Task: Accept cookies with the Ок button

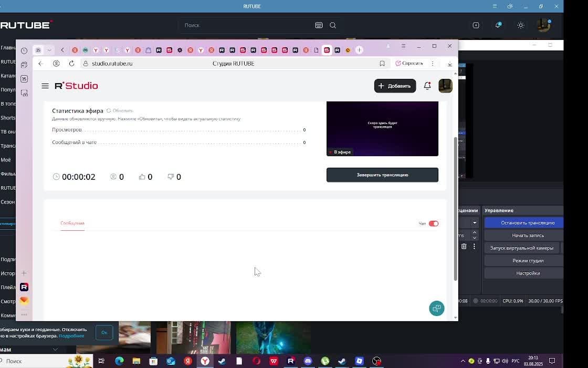Action: [x=104, y=332]
